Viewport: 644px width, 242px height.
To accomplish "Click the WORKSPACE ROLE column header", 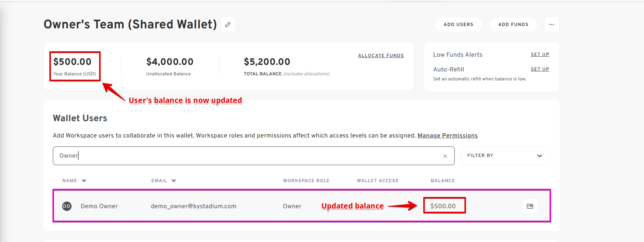I will pos(306,181).
